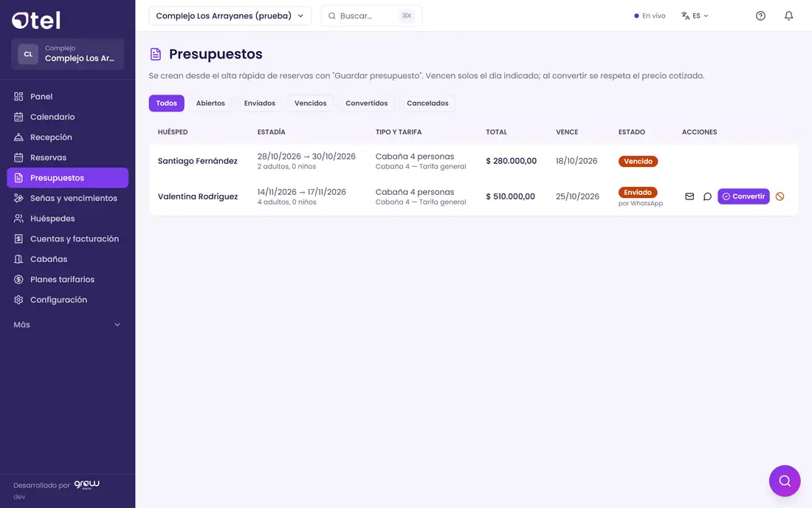Select the Abiertos filter tab

click(210, 103)
